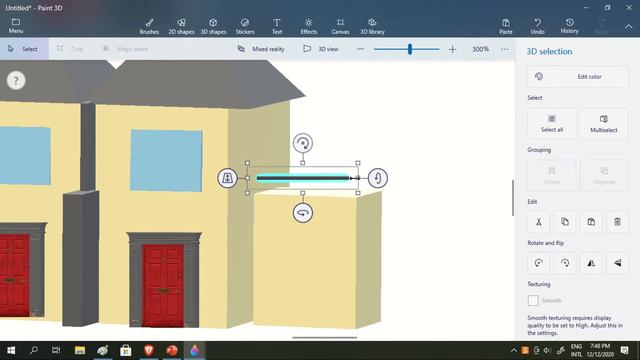This screenshot has height=360, width=640.
Task: Click the Paint 3D taskbar icon
Action: coord(195,350)
